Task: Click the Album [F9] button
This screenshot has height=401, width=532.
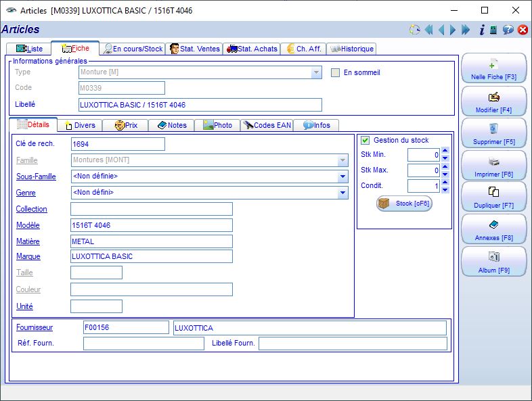Action: [x=493, y=262]
